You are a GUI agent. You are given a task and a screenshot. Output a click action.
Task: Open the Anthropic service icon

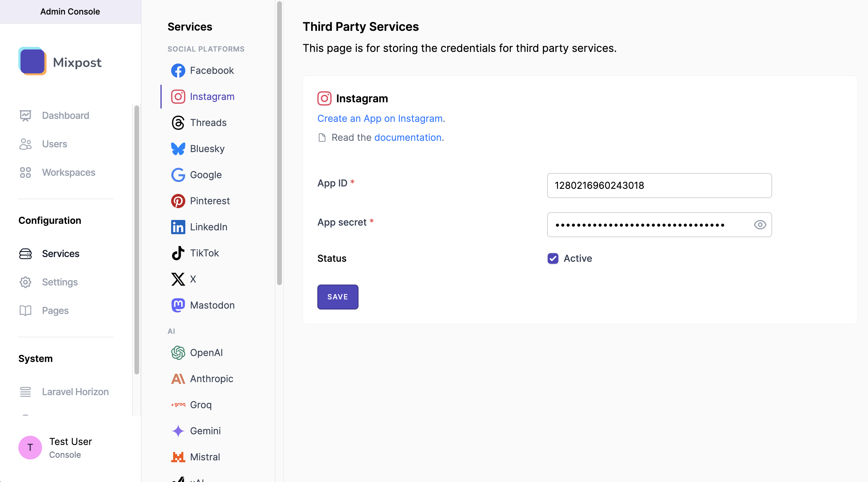point(178,379)
